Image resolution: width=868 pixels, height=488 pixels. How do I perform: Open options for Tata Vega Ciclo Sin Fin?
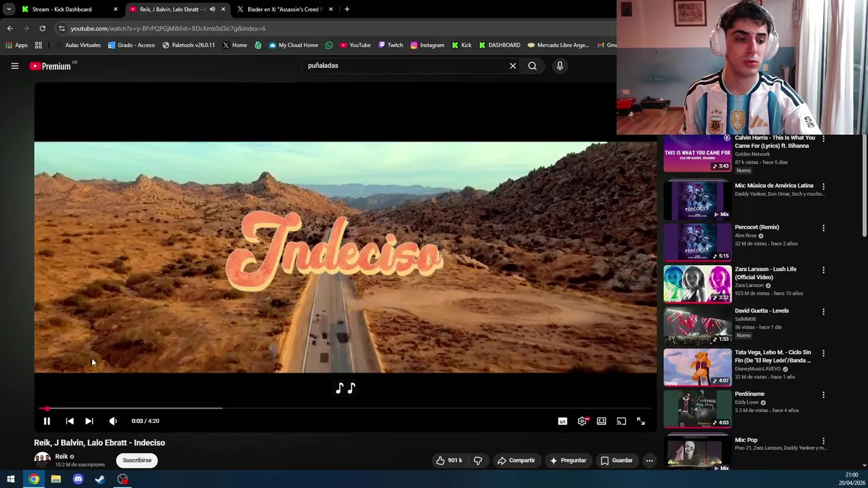coord(823,353)
